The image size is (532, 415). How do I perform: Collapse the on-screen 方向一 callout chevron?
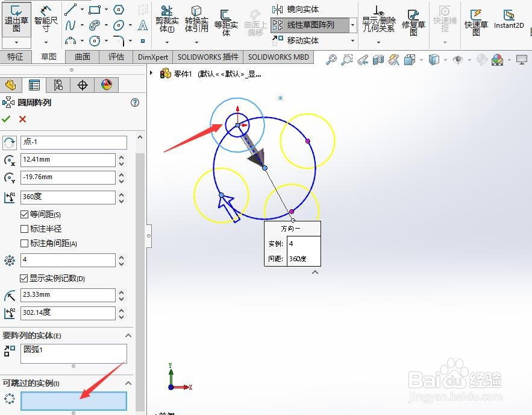(315, 273)
